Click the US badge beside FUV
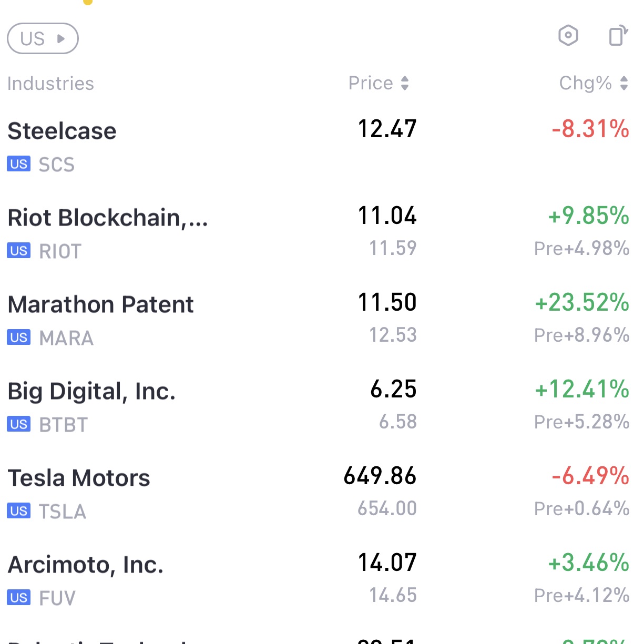This screenshot has width=644, height=644. tap(18, 598)
